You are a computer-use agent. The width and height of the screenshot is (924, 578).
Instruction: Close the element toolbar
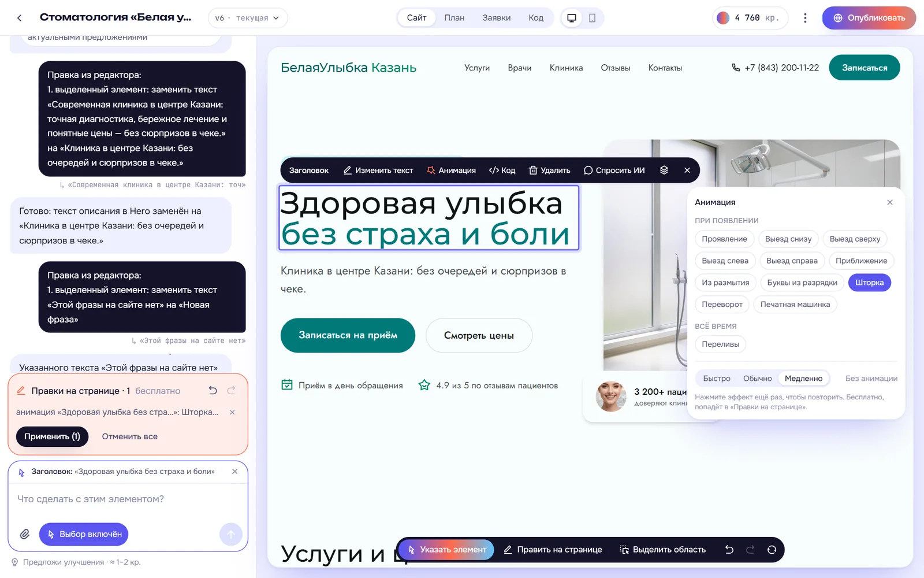[x=687, y=171]
